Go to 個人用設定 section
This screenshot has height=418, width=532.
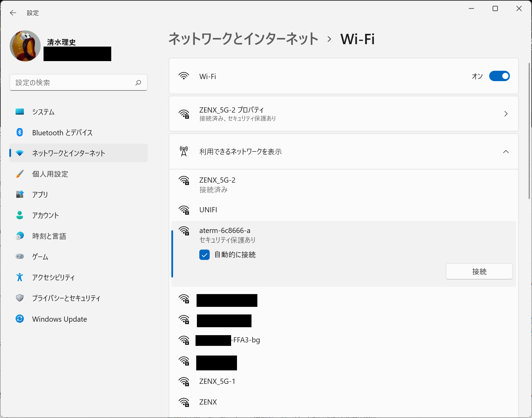[x=79, y=174]
